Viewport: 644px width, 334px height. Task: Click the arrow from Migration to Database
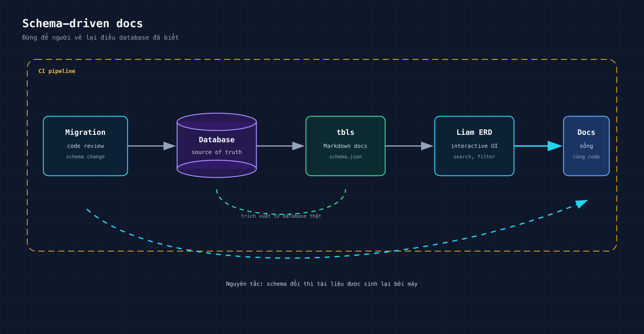152,146
